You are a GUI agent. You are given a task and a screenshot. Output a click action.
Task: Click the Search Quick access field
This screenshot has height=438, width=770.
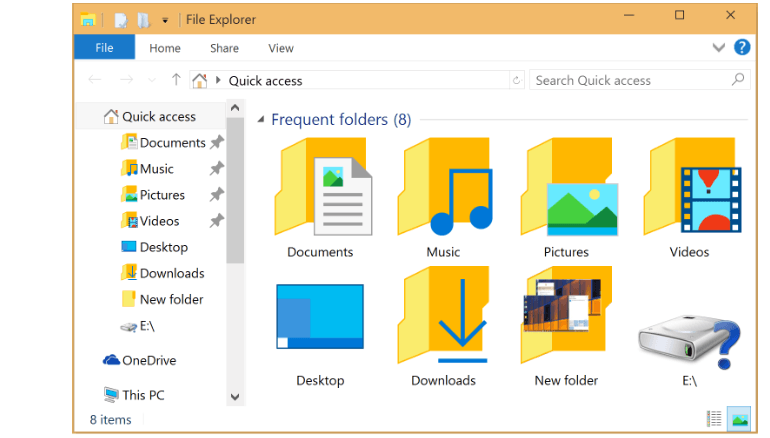pos(630,80)
